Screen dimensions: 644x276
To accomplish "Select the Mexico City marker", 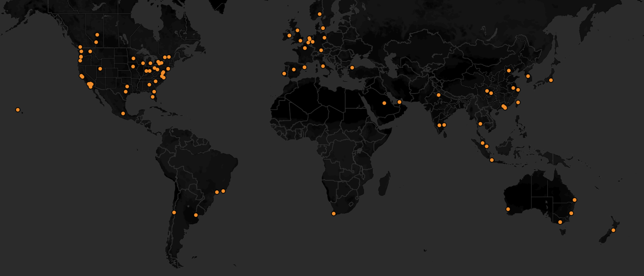I will pos(123,113).
